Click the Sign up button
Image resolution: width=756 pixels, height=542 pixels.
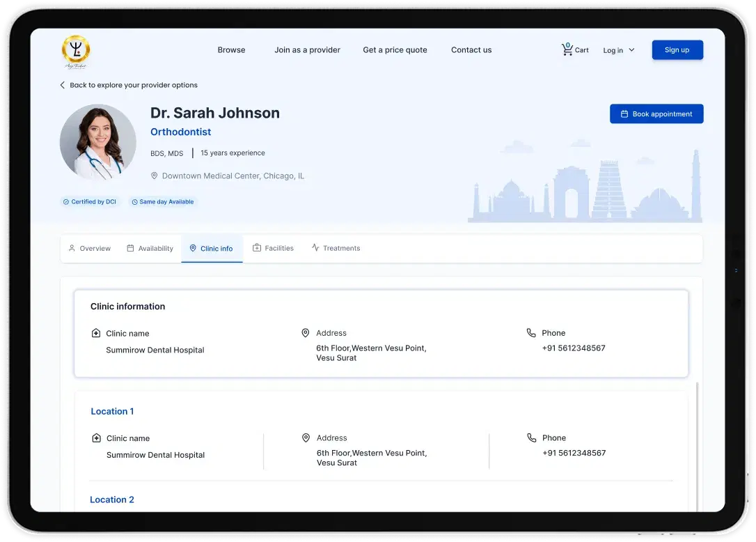[x=677, y=49]
